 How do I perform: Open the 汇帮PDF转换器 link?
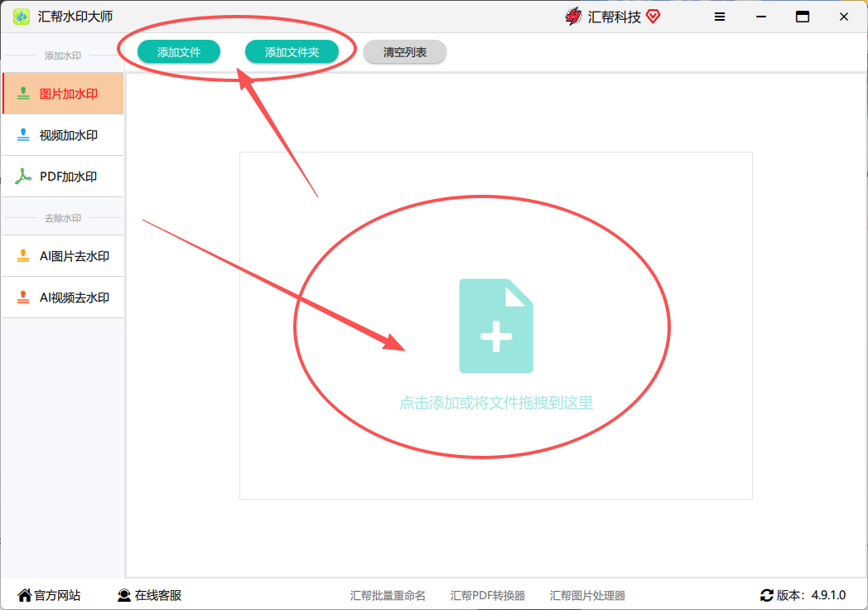pyautogui.click(x=488, y=596)
